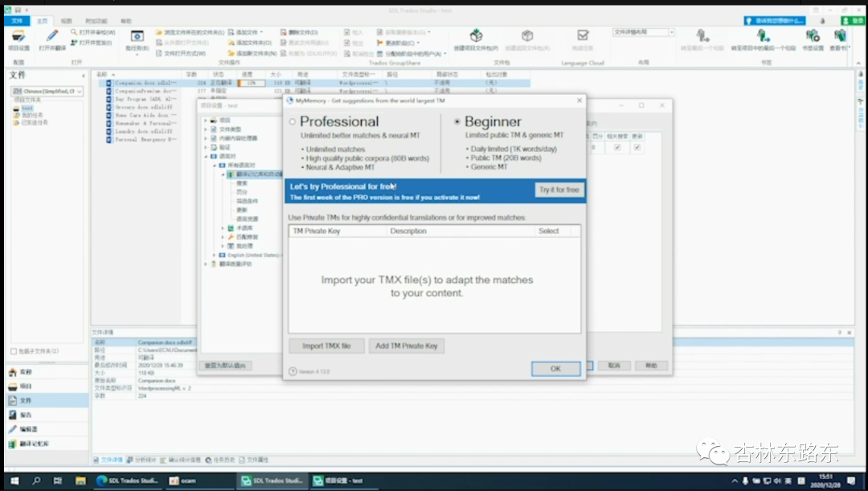Click OK in the MyMemory dialog

556,369
